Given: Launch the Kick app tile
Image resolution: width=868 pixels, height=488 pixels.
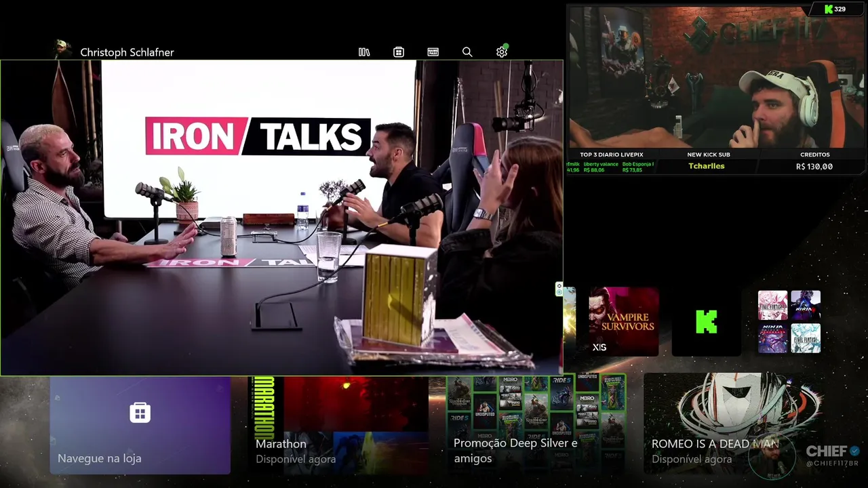Looking at the screenshot, I should tap(706, 322).
